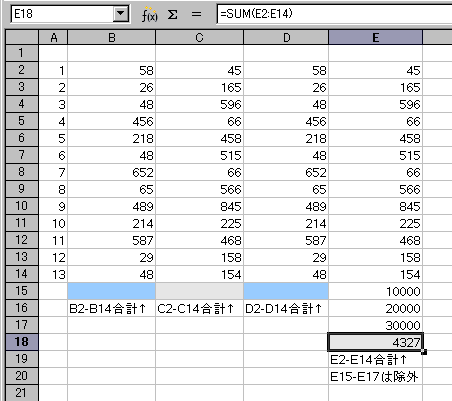Click the formula input line =SUM(E2:E14)
This screenshot has height=401, width=452.
click(x=334, y=14)
